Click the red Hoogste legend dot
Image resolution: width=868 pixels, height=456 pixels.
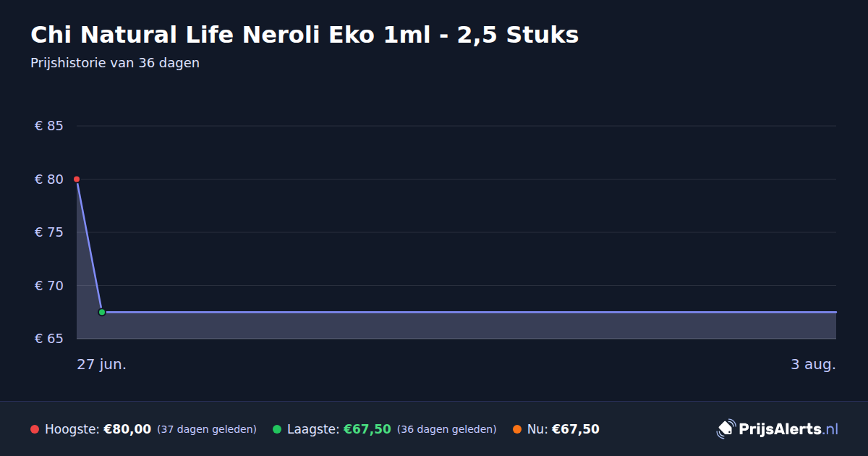[35, 429]
